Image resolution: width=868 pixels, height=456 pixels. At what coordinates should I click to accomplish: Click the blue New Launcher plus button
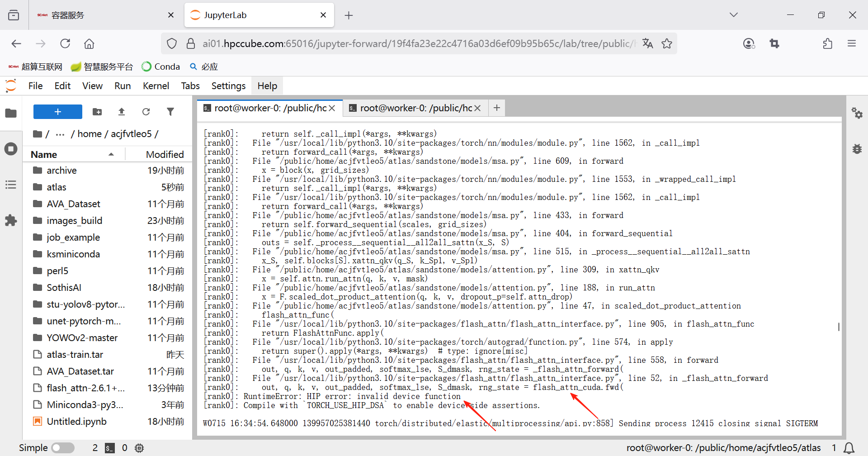coord(58,112)
